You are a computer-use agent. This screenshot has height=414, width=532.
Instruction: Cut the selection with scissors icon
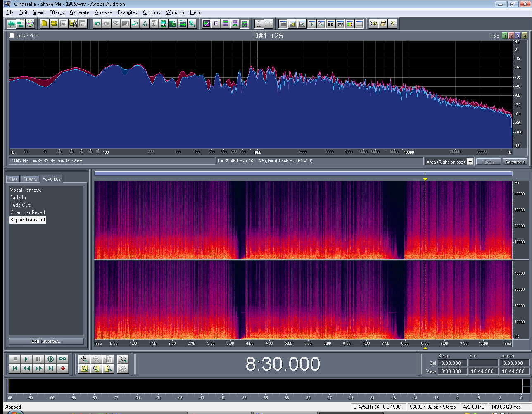point(145,24)
